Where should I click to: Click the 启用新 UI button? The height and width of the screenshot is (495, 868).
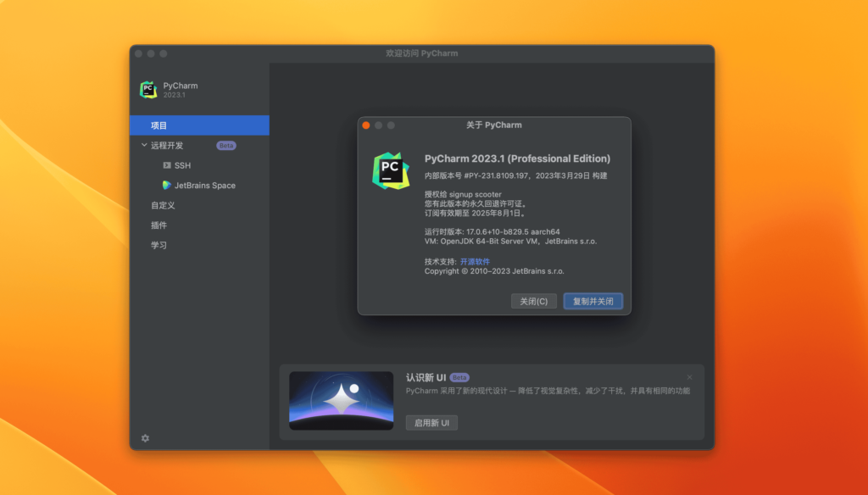point(431,422)
